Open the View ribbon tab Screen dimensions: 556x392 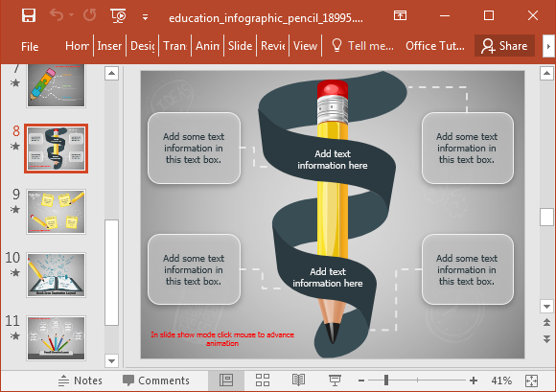click(x=305, y=46)
